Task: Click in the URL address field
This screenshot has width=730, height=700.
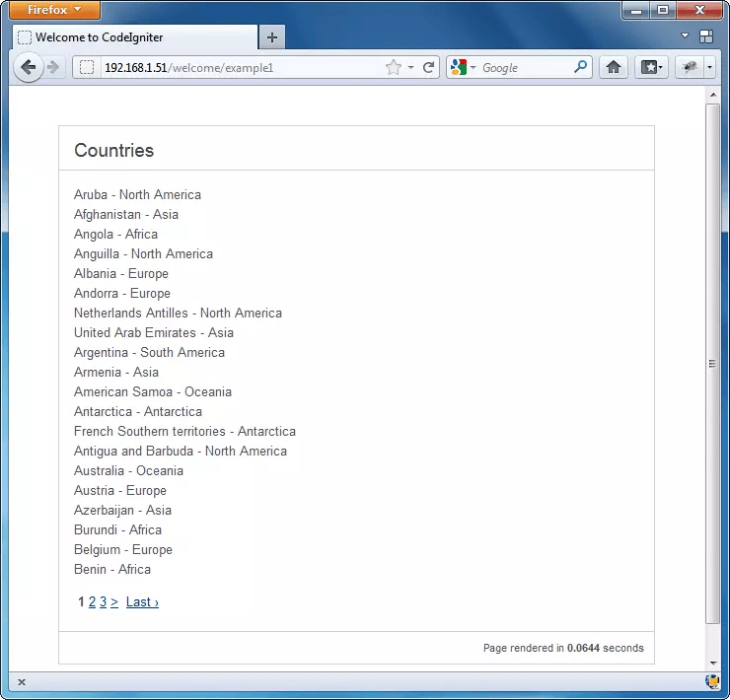Action: [240, 67]
